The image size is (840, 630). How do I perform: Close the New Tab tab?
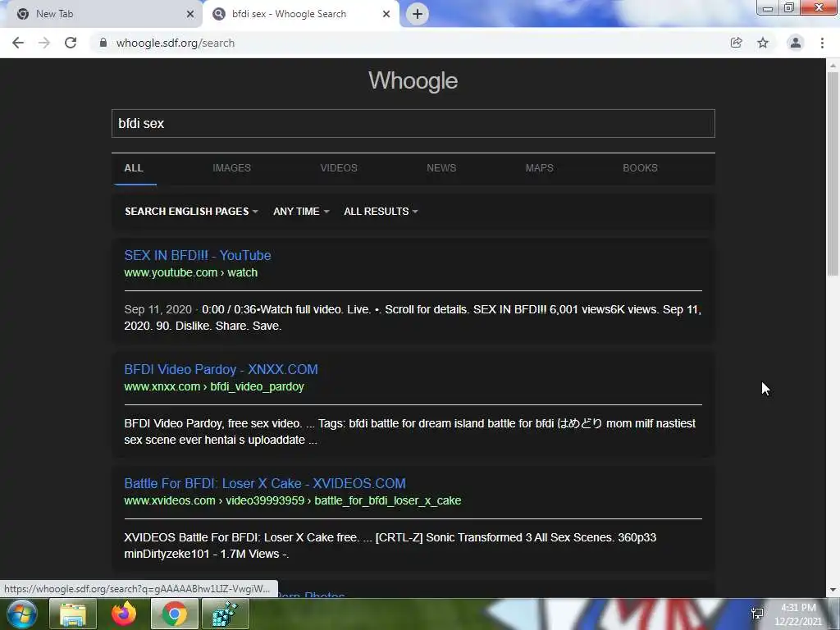coord(190,14)
